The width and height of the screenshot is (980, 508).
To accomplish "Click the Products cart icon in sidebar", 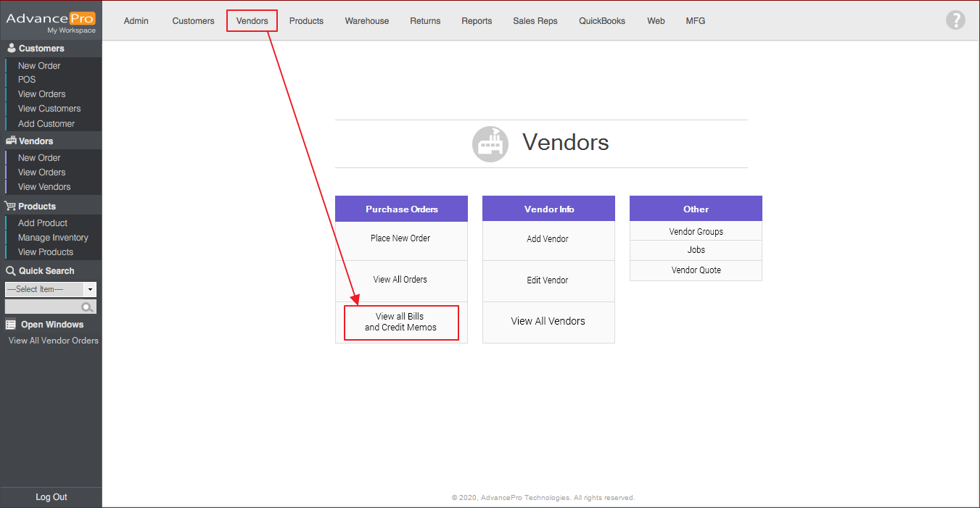I will pyautogui.click(x=11, y=207).
